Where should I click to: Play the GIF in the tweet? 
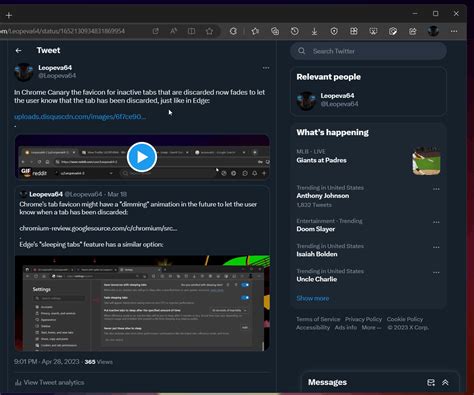(x=142, y=157)
